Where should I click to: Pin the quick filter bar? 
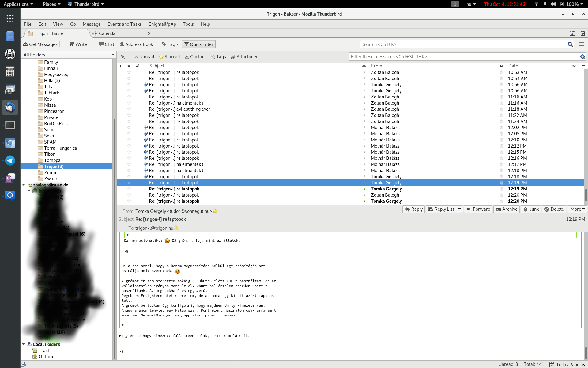pos(123,57)
